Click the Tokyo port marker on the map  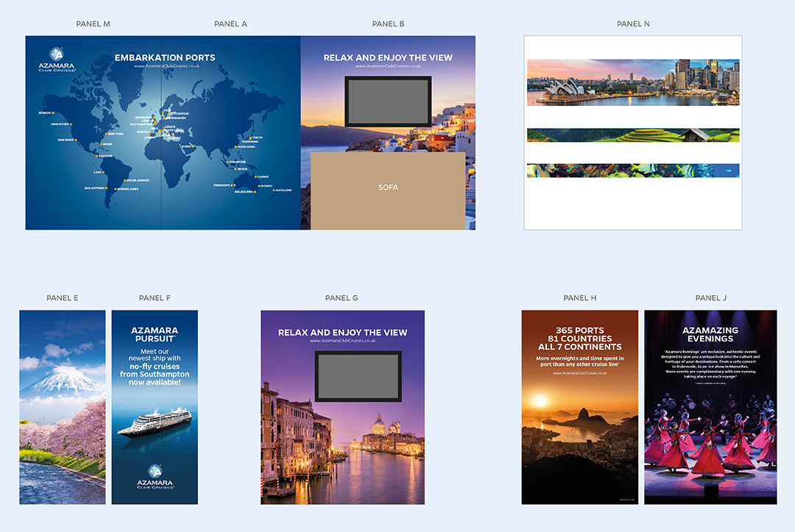251,138
